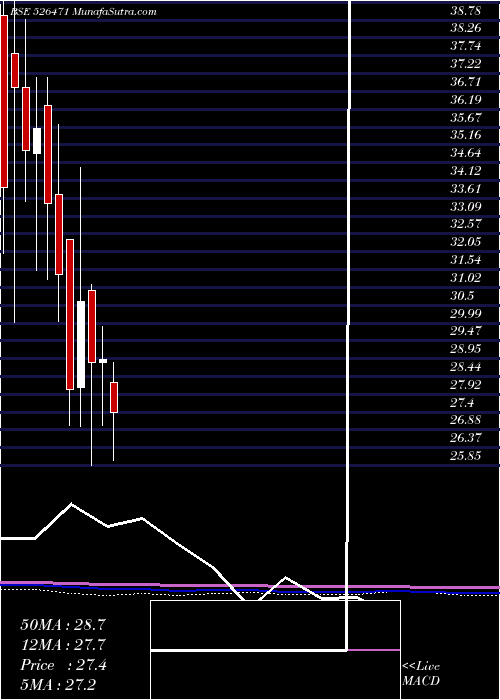Click the 30.5 price axis label
The height and width of the screenshot is (700, 500).
[462, 296]
